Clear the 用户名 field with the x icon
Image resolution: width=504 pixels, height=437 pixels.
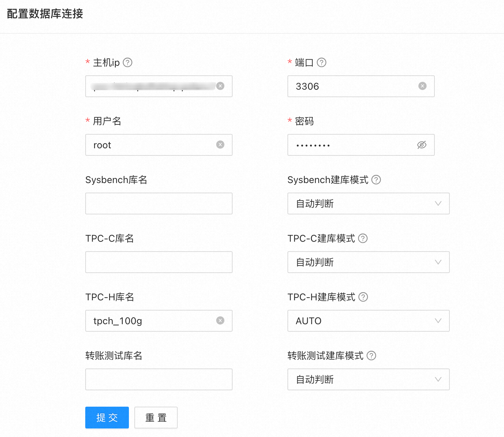point(220,145)
